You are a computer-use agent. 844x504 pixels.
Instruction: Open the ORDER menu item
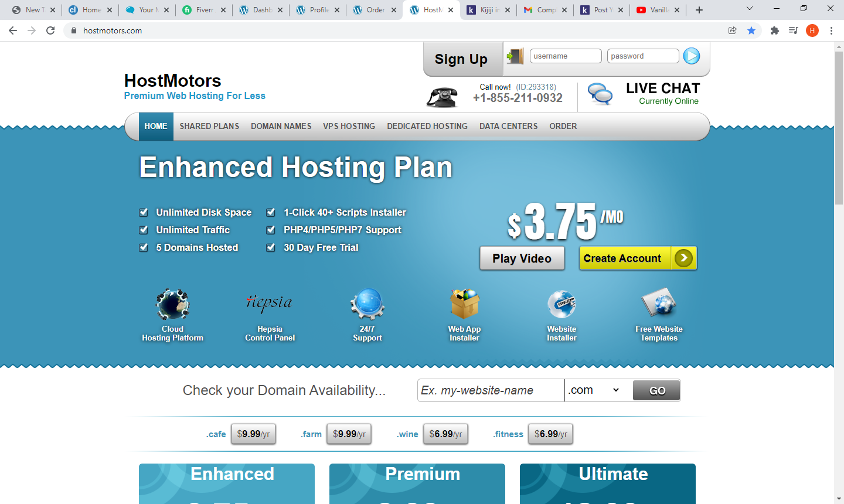click(563, 126)
